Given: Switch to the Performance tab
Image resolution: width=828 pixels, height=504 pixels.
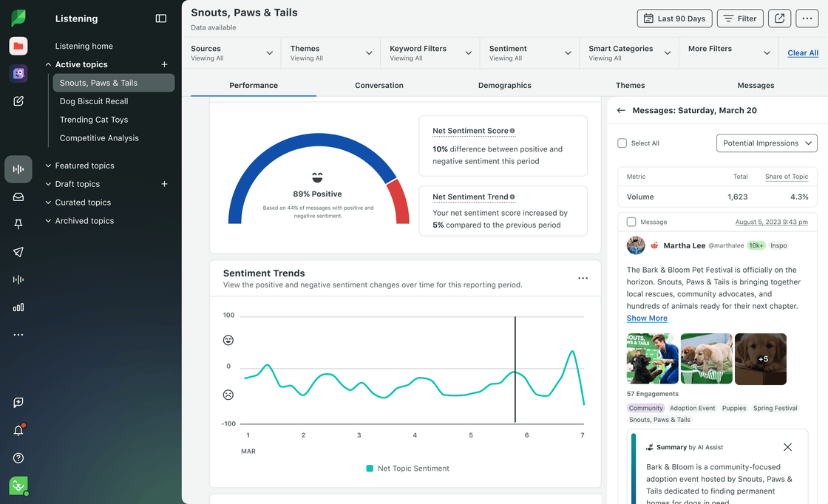Looking at the screenshot, I should pyautogui.click(x=254, y=85).
